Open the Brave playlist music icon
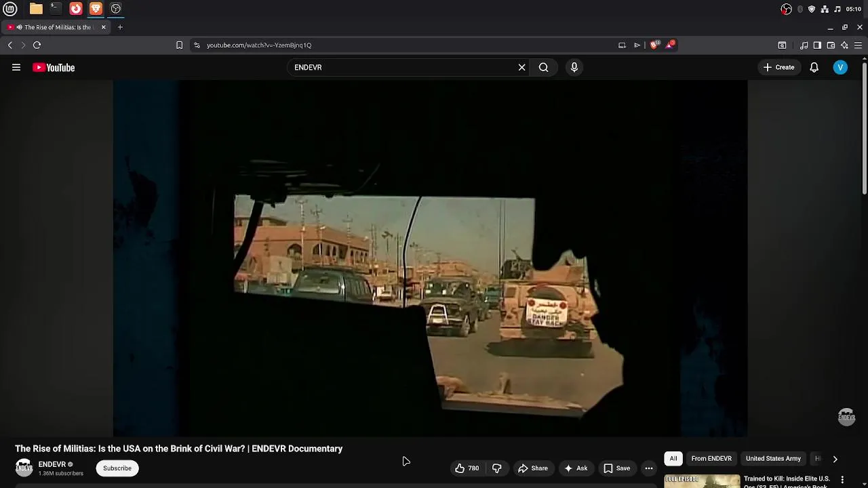The height and width of the screenshot is (488, 868). 804,45
